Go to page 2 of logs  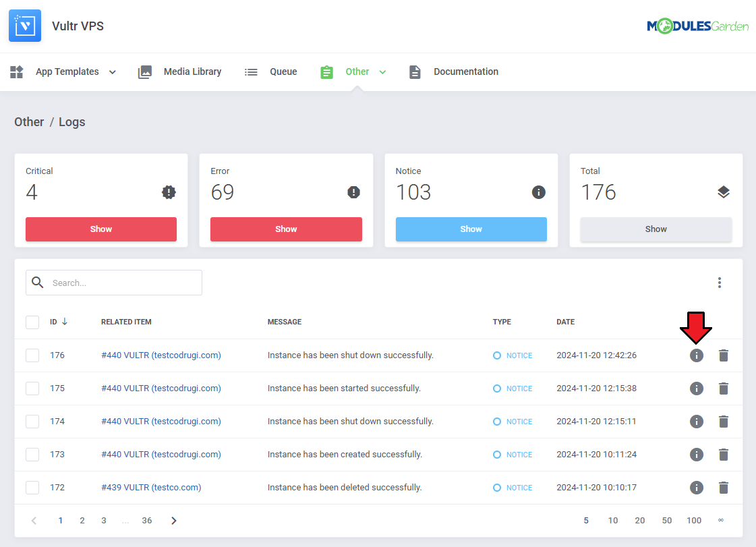[x=82, y=521]
